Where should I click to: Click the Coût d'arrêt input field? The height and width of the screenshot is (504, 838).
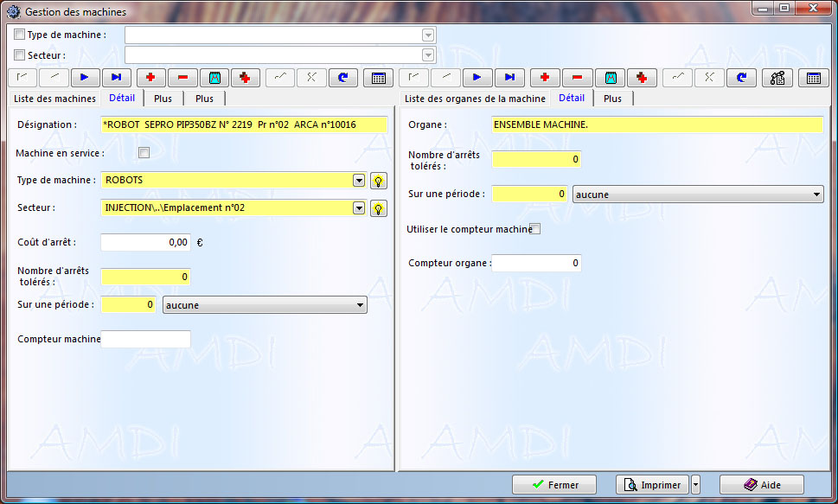(x=145, y=243)
